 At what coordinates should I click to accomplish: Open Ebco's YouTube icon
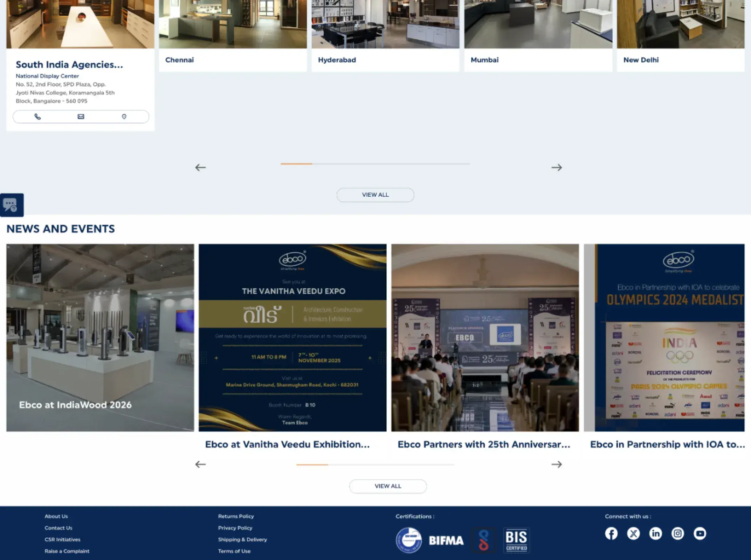tap(700, 533)
